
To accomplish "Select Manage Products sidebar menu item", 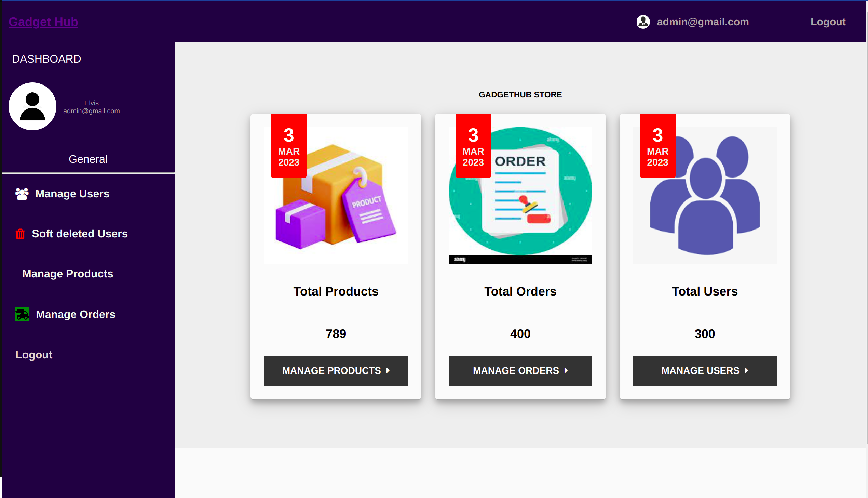I will coord(67,273).
